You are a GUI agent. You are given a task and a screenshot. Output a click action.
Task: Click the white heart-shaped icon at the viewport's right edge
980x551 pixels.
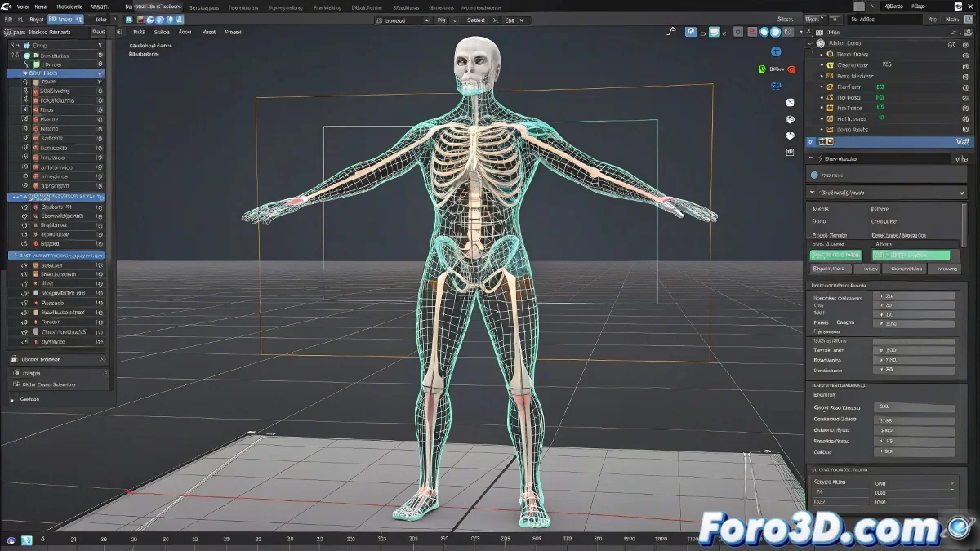(790, 136)
